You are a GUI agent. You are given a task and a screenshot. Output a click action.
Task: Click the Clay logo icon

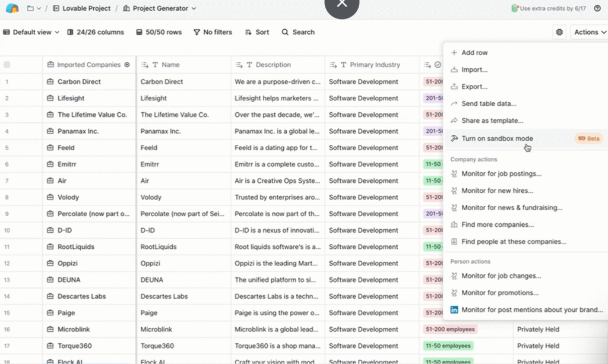pos(12,8)
